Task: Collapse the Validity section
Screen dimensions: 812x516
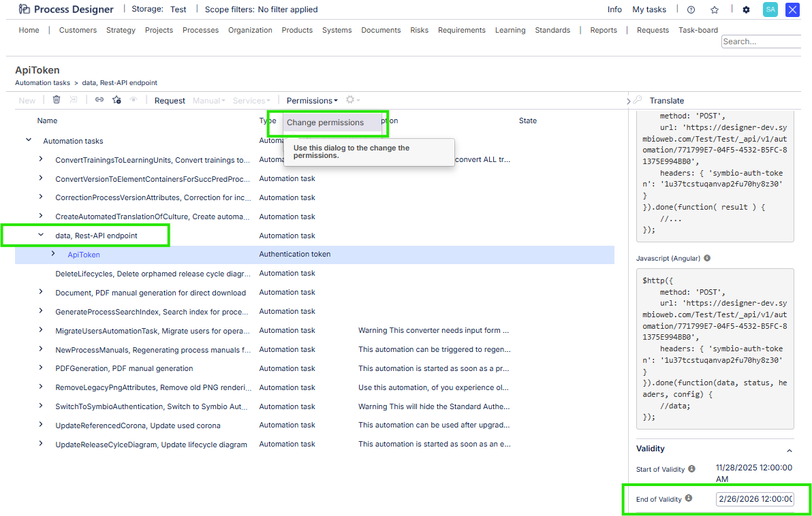Action: coord(789,450)
